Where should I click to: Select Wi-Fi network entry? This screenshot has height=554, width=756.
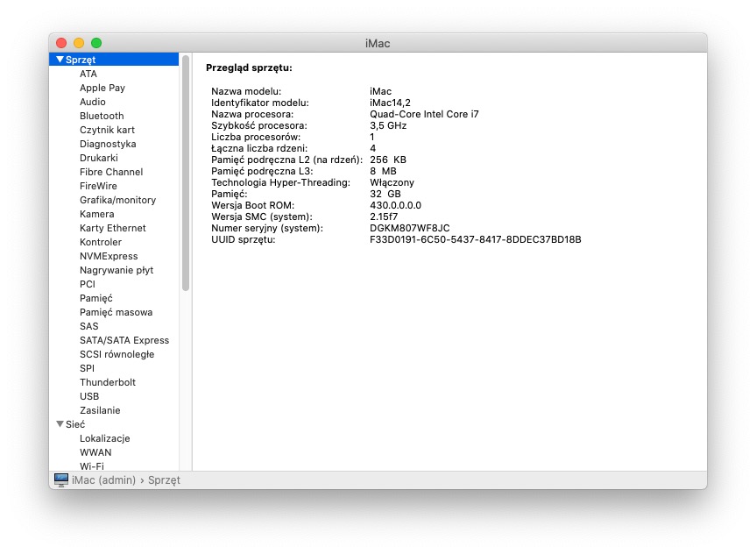click(x=92, y=466)
